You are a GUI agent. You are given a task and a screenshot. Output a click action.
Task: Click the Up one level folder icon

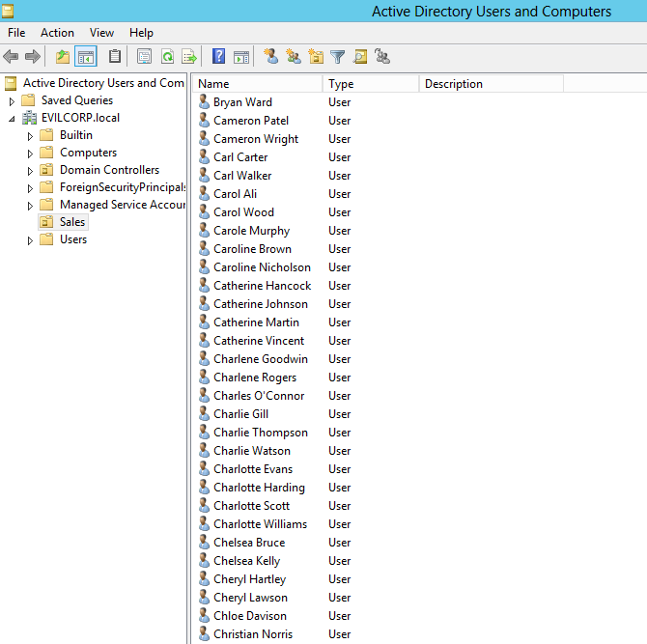coord(63,57)
